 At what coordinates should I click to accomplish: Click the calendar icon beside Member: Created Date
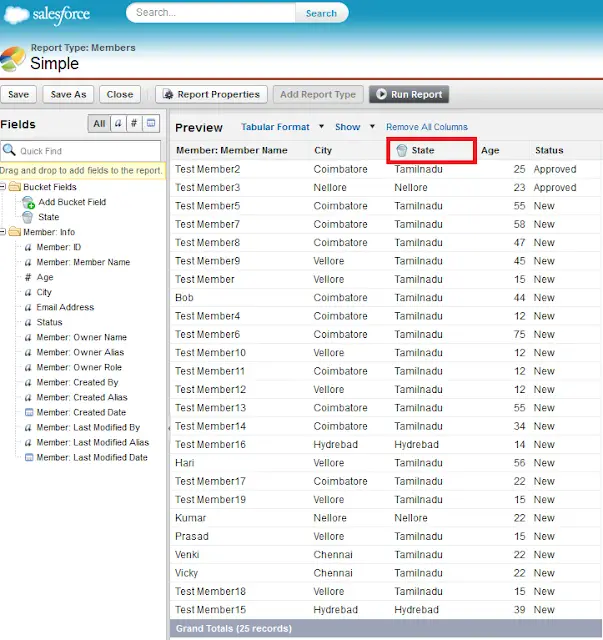29,412
